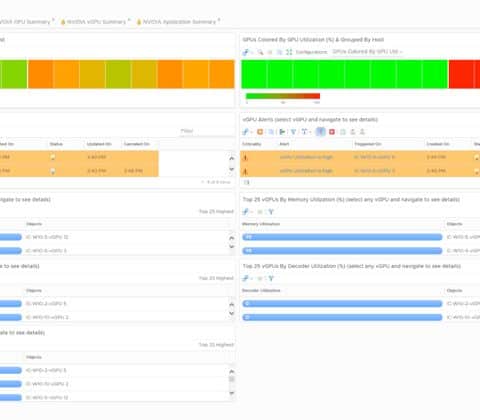This screenshot has width=480, height=420.
Task: Click the fully visible red heatmap cell
Action: click(461, 74)
